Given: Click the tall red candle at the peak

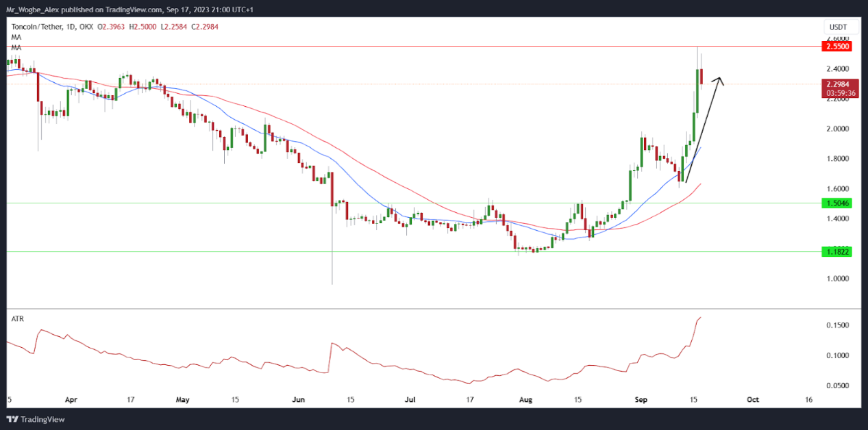Looking at the screenshot, I should [x=702, y=77].
